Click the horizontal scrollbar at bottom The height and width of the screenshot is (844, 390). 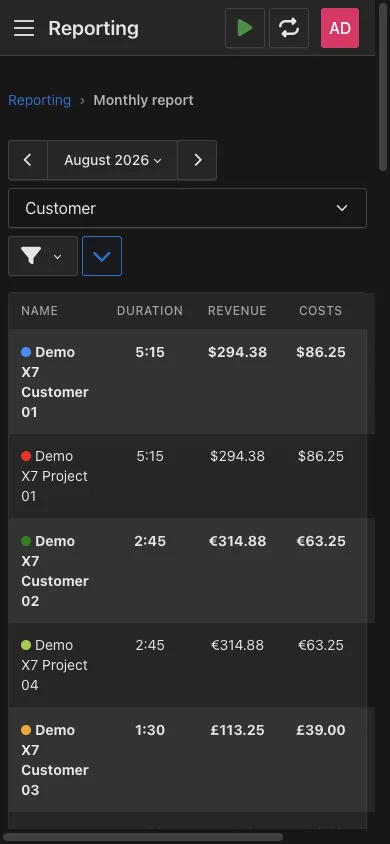(143, 837)
